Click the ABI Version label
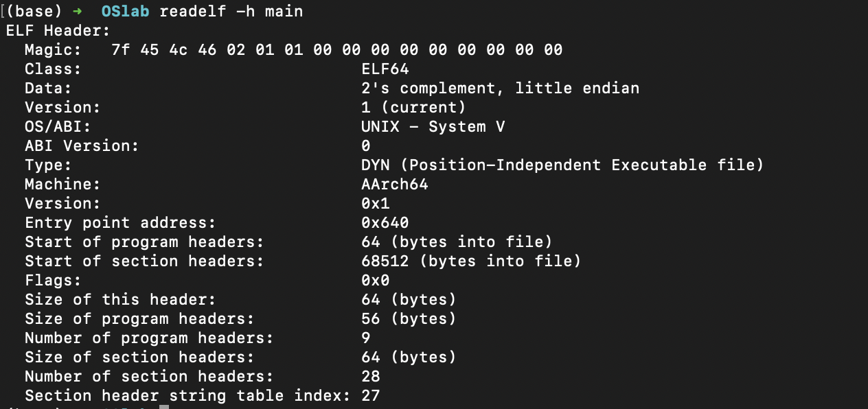The height and width of the screenshot is (409, 868). pyautogui.click(x=82, y=146)
